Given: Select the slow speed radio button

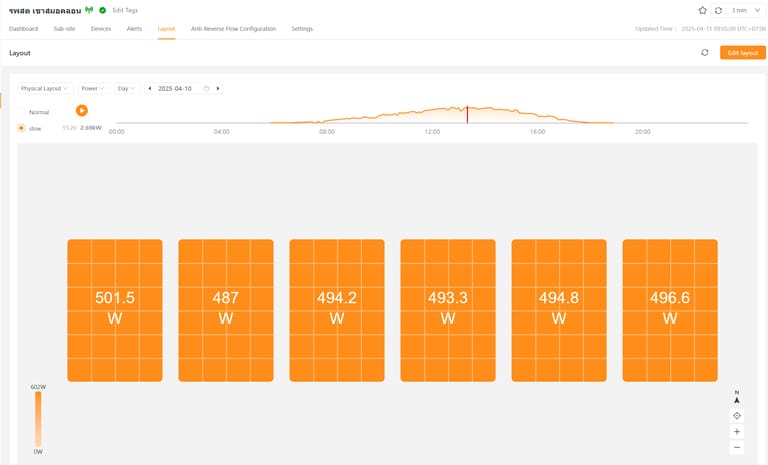Looking at the screenshot, I should (x=21, y=128).
